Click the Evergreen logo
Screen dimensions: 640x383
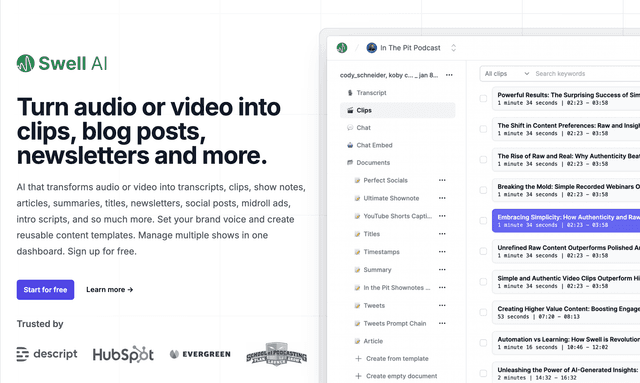coord(200,354)
